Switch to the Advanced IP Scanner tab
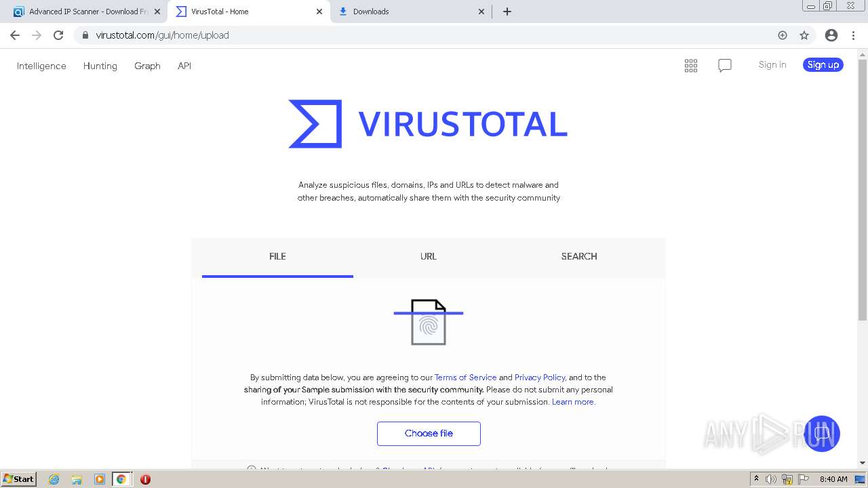868x488 pixels. coord(85,12)
